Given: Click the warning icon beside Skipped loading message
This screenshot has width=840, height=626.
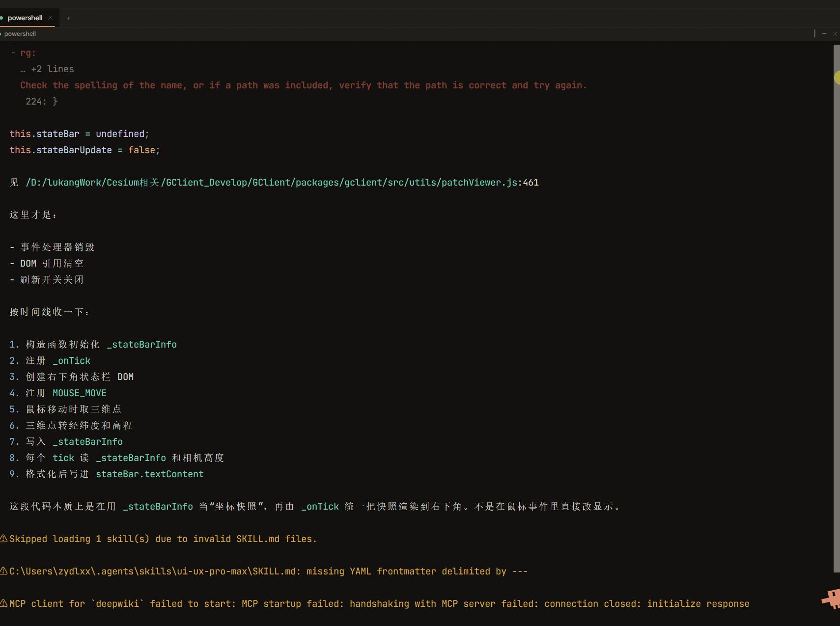Looking at the screenshot, I should [4, 539].
